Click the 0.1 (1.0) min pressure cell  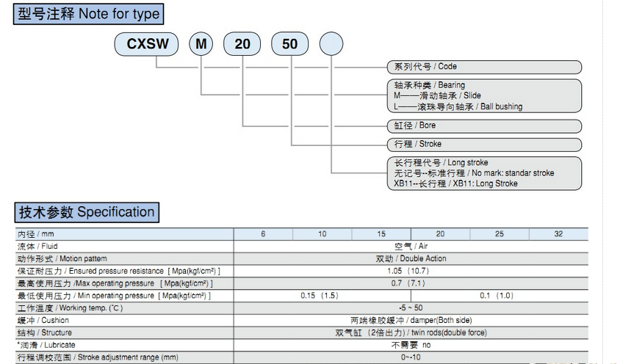click(x=499, y=296)
